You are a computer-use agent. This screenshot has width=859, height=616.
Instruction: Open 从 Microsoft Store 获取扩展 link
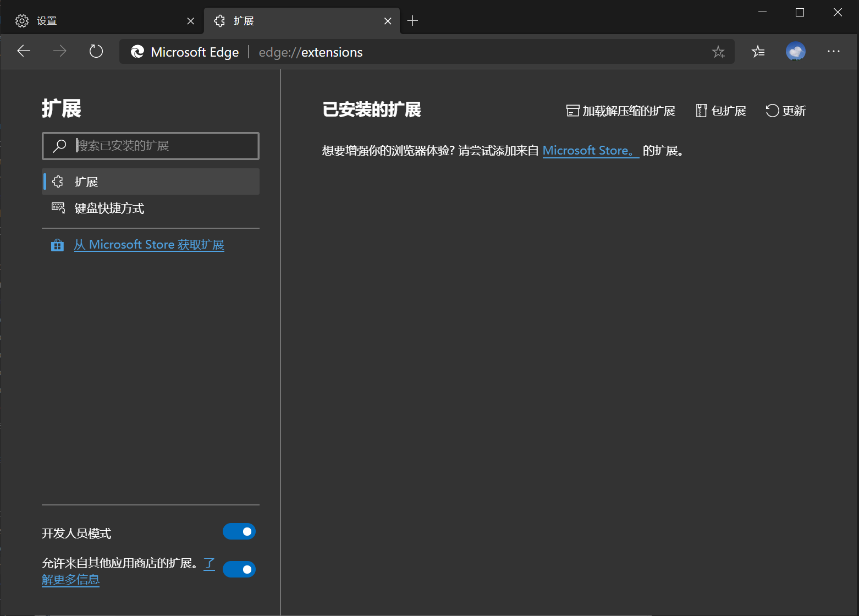pyautogui.click(x=149, y=245)
